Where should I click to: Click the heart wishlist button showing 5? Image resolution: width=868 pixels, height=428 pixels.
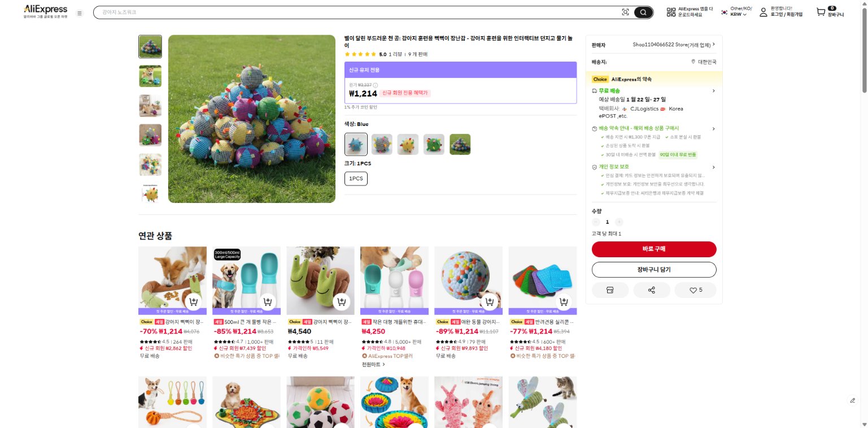tap(695, 290)
